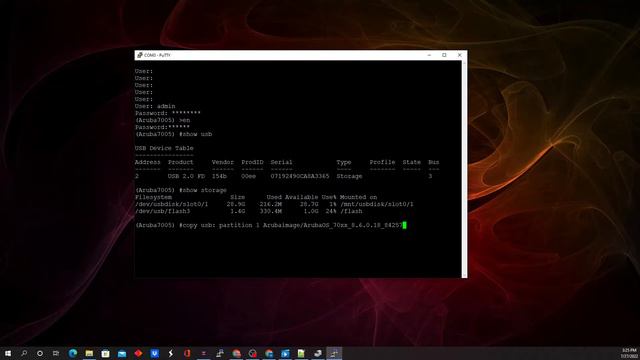Click the serial '07192490CAEA3365'
The height and width of the screenshot is (360, 640).
coord(300,176)
